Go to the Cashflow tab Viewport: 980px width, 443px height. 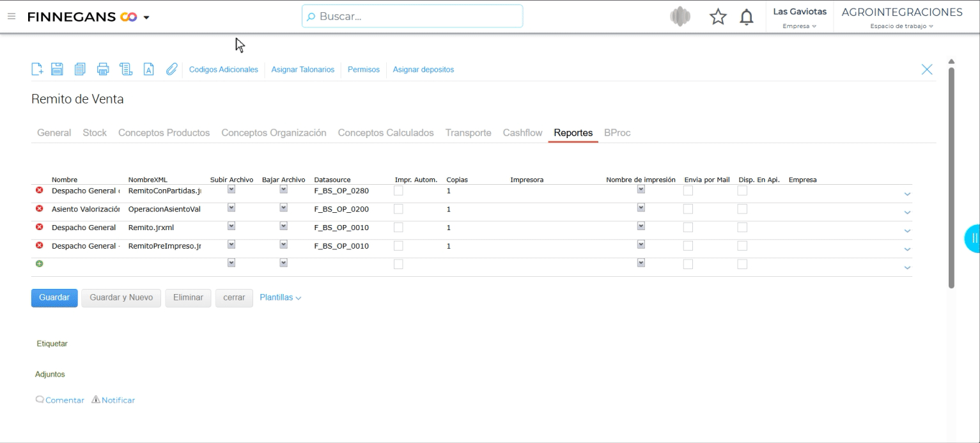click(x=522, y=133)
